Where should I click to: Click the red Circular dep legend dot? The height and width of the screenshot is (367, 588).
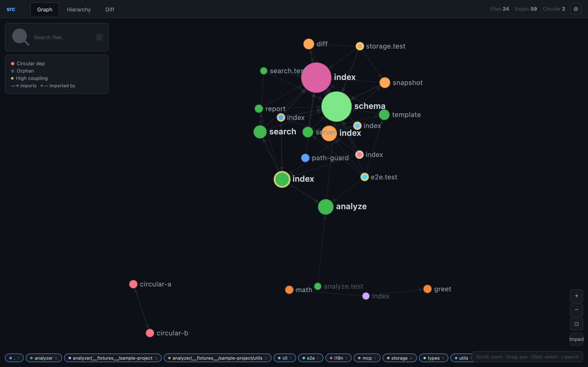click(12, 63)
